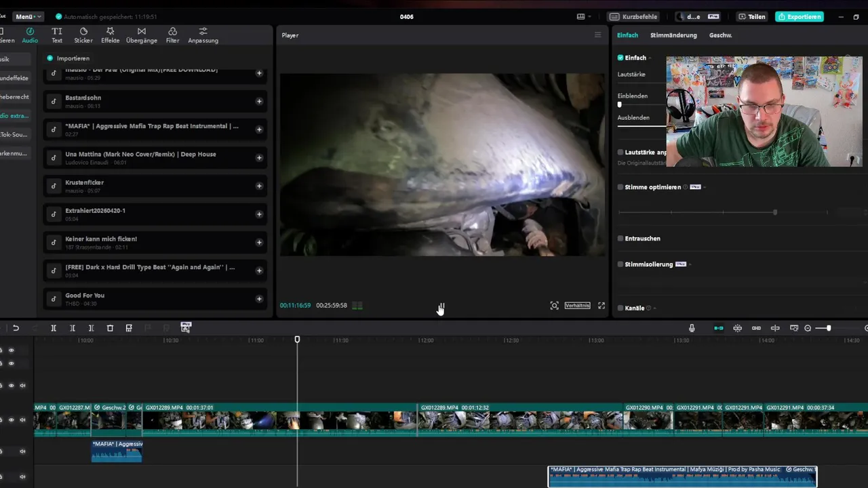Enable Stimme optimieren checkbox
Image resolution: width=868 pixels, height=488 pixels.
tap(620, 187)
